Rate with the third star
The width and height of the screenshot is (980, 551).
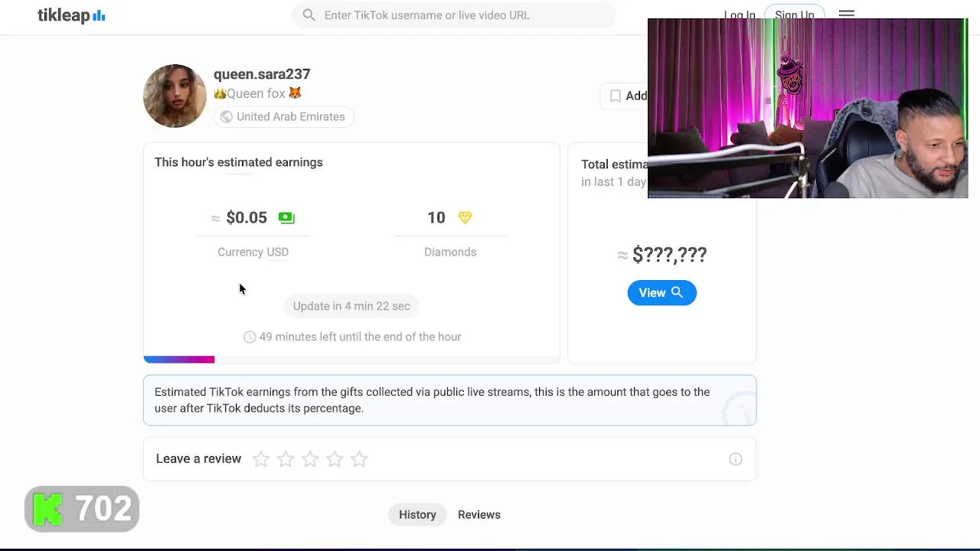click(310, 459)
